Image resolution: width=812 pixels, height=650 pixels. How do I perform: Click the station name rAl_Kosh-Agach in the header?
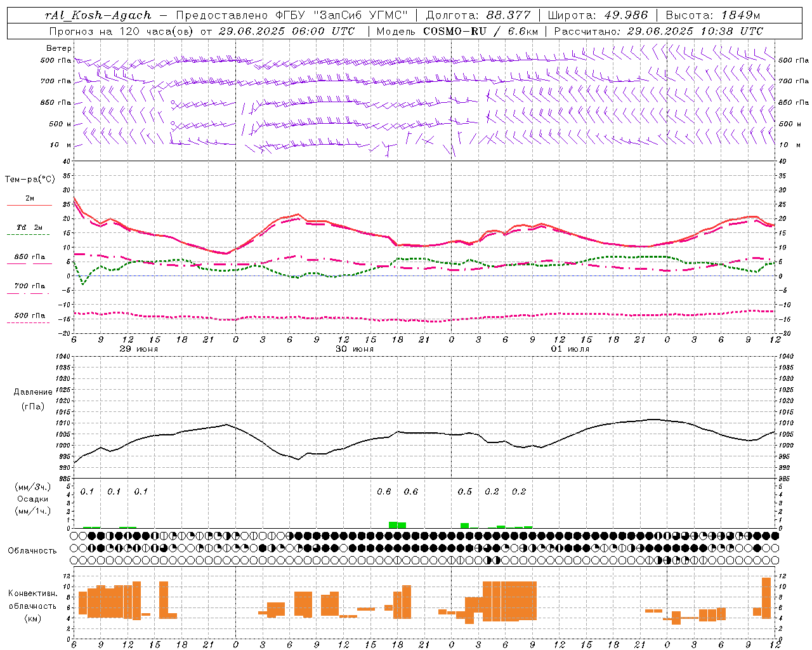pyautogui.click(x=99, y=15)
